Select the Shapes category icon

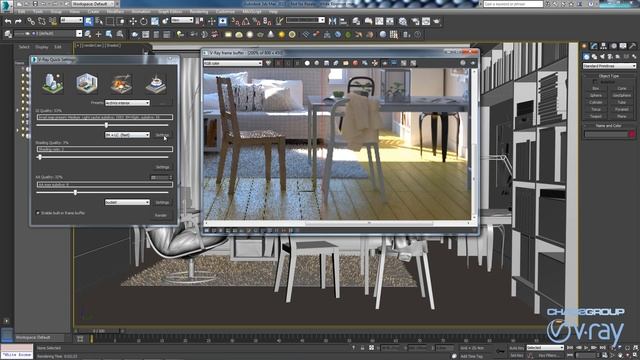point(594,56)
